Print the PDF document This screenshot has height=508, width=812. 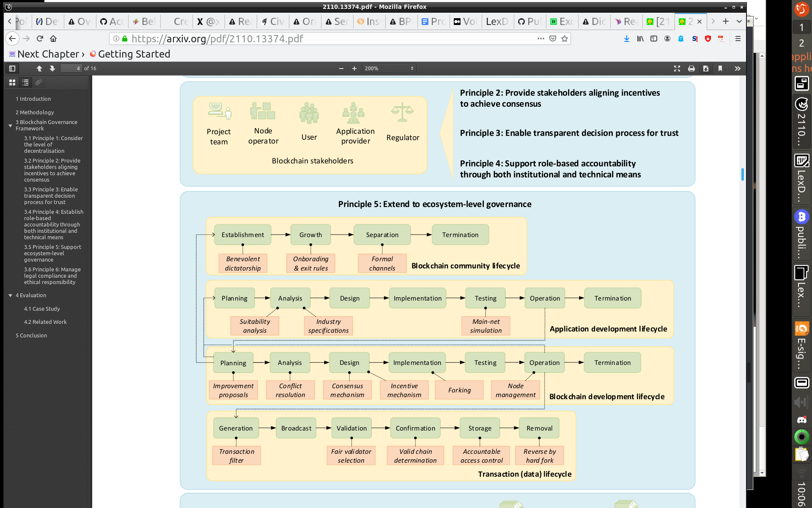click(x=691, y=68)
